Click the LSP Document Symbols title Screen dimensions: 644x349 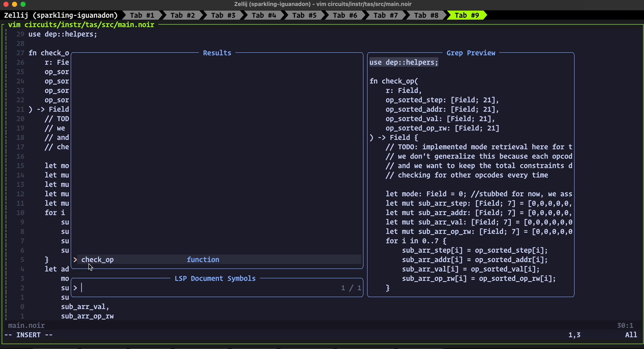[x=215, y=279]
